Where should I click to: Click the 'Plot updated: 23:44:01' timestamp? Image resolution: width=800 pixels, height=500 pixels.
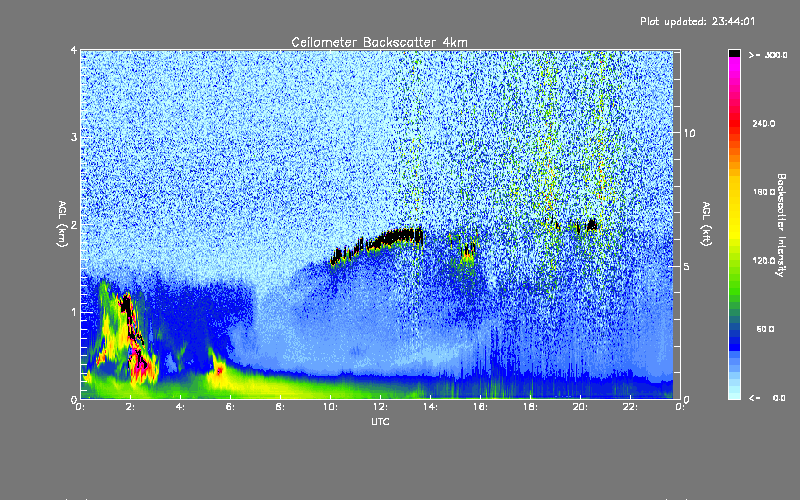pyautogui.click(x=697, y=21)
